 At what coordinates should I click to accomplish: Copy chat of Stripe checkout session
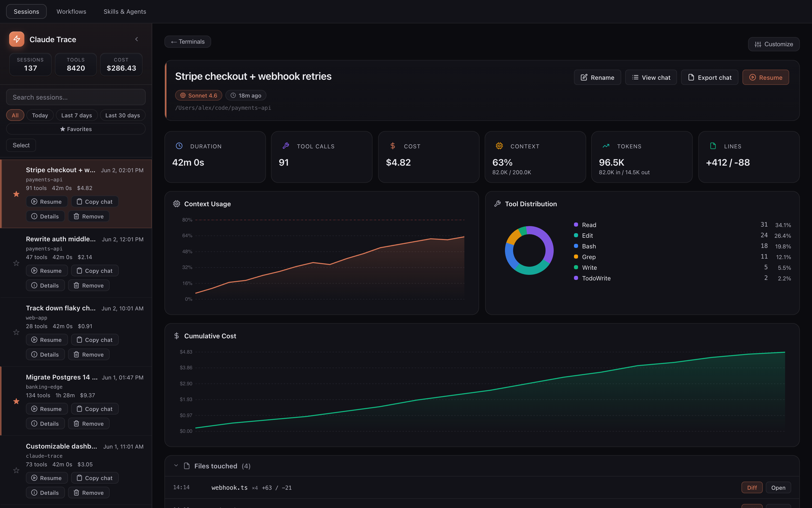pos(95,202)
